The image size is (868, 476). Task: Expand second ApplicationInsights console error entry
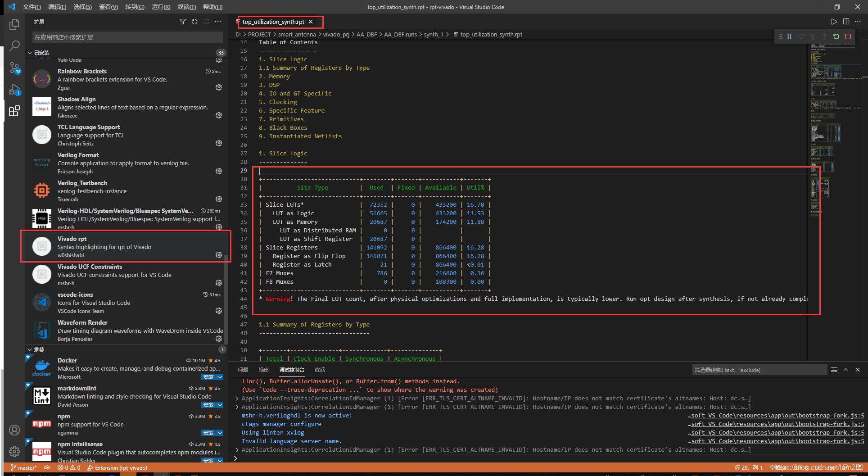click(237, 407)
